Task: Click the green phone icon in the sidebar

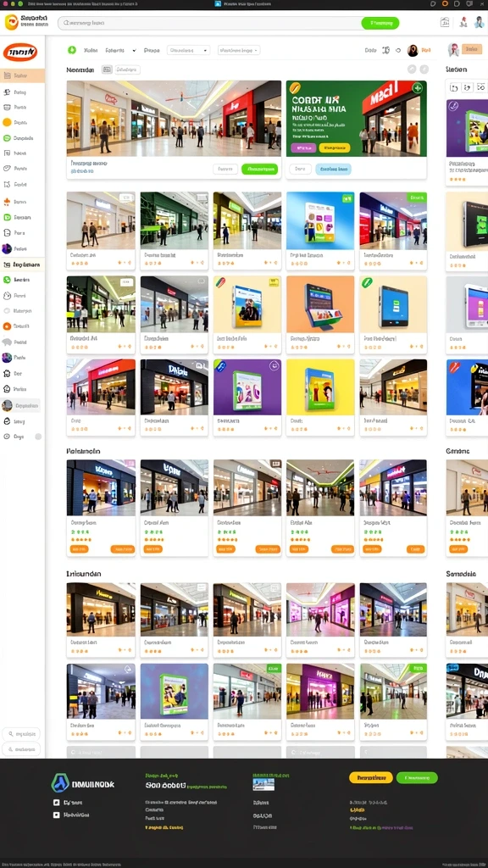Action: point(7,280)
